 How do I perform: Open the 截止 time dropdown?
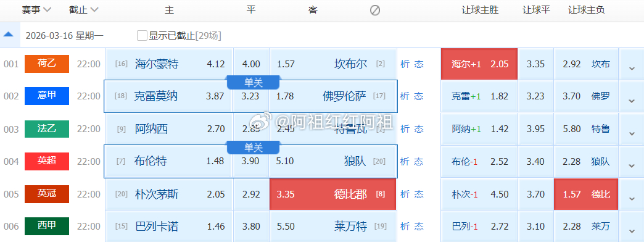tap(84, 10)
